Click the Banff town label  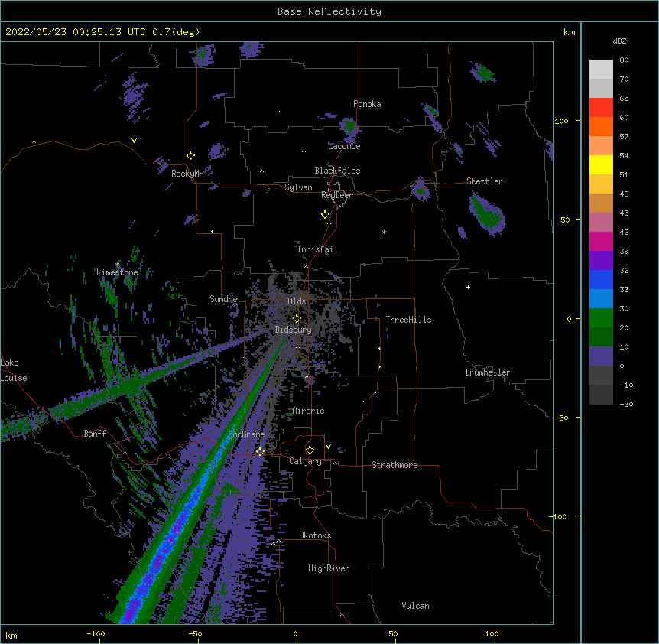[95, 434]
